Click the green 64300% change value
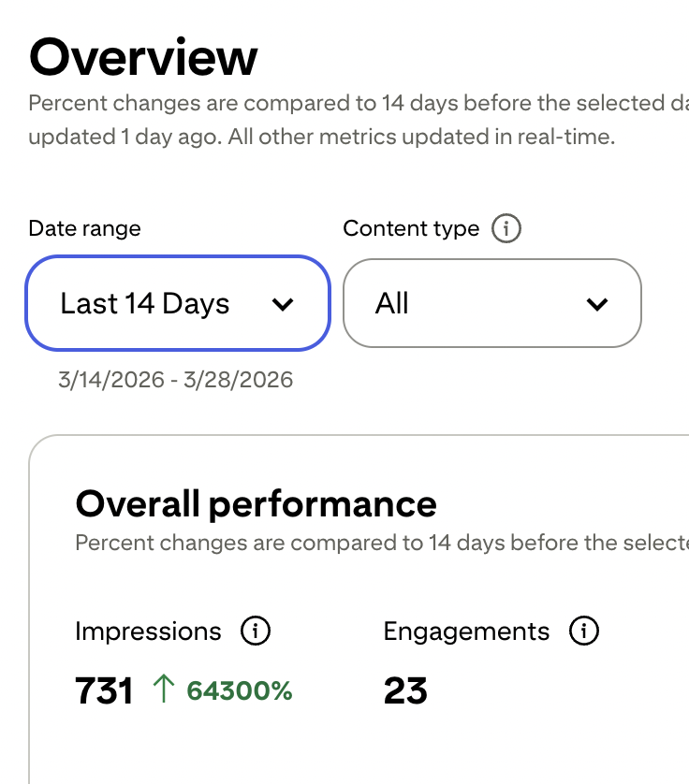 [239, 691]
